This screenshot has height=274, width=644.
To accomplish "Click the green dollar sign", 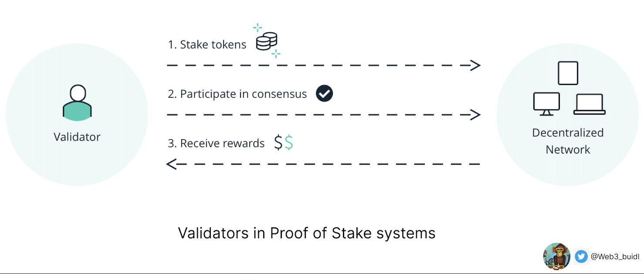I will coord(288,143).
